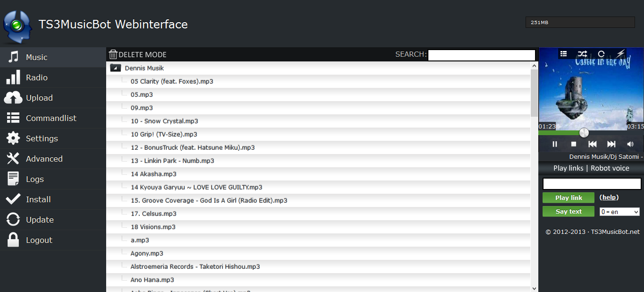The width and height of the screenshot is (644, 292).
Task: Click the green Play link button
Action: (x=569, y=198)
